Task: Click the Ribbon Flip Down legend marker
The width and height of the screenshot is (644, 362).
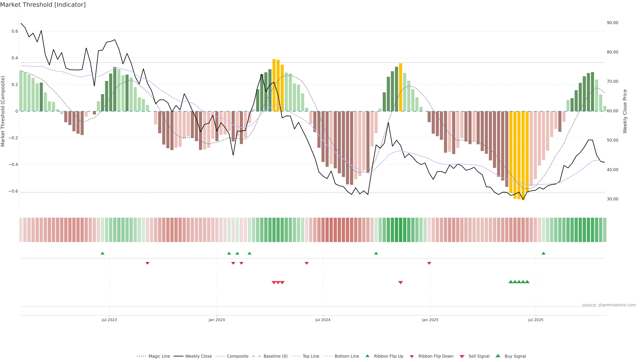Action: (x=412, y=356)
